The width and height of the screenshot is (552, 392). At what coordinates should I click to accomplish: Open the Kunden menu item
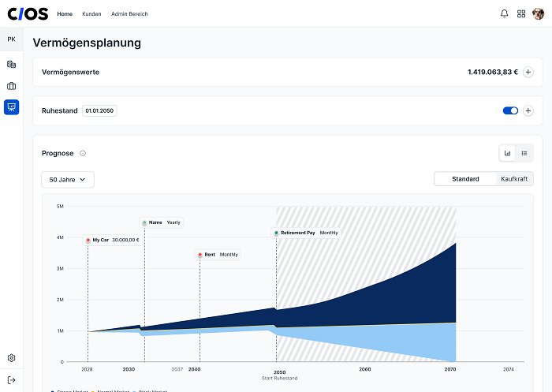[91, 13]
